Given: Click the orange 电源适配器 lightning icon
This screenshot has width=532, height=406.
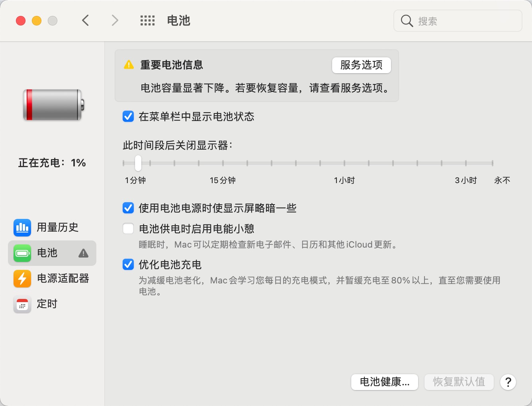Looking at the screenshot, I should point(22,279).
